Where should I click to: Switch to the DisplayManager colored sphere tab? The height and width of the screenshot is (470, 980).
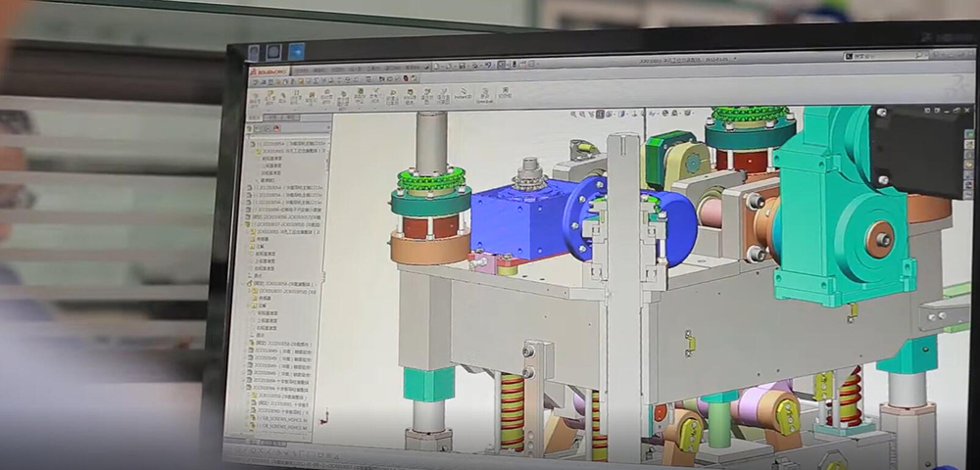point(276,128)
